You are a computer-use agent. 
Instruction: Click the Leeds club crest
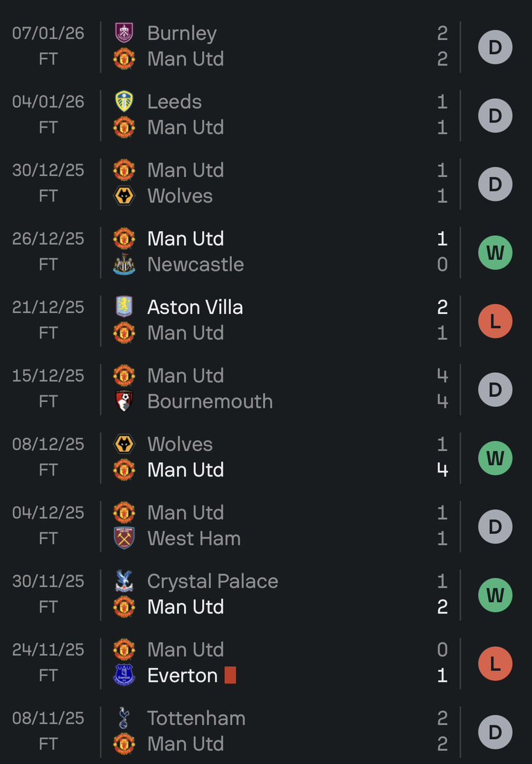coord(124,102)
